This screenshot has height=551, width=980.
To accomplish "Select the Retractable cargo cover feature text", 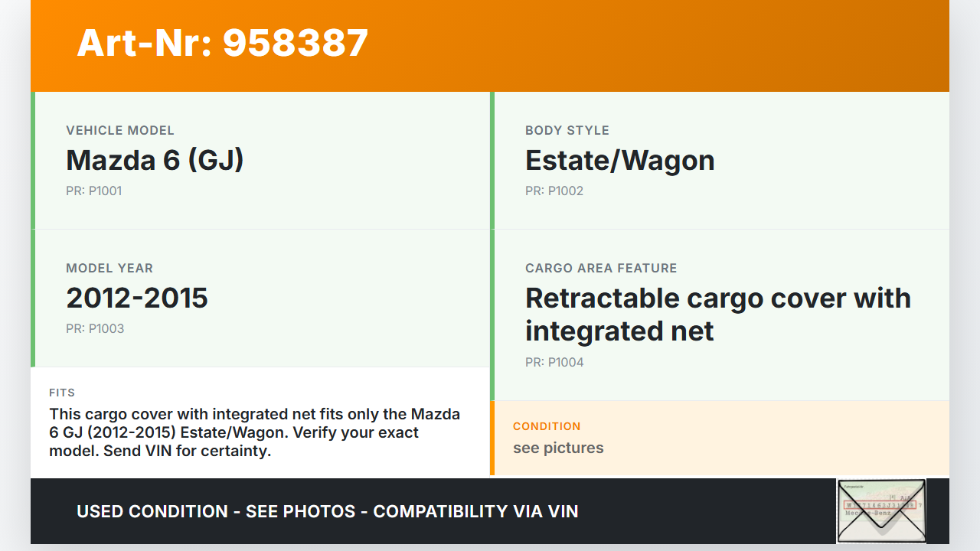I will (717, 314).
